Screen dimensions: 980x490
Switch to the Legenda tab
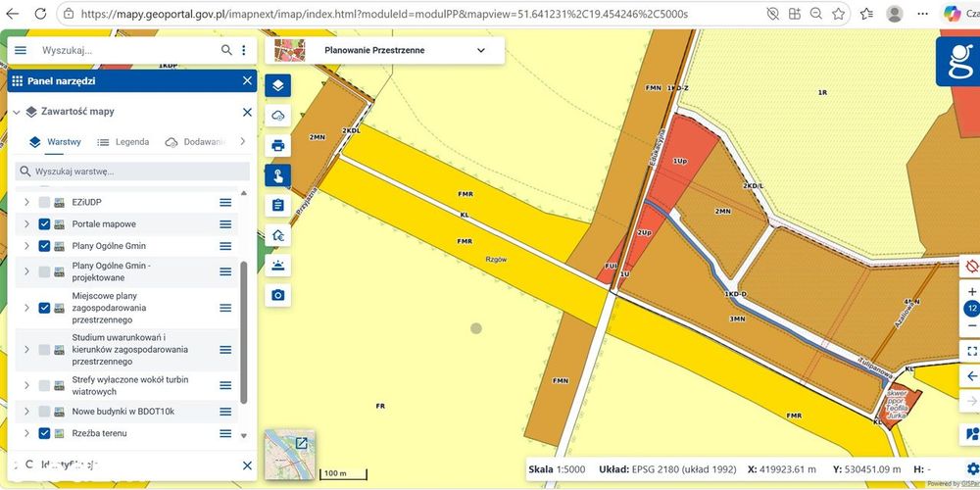(123, 142)
